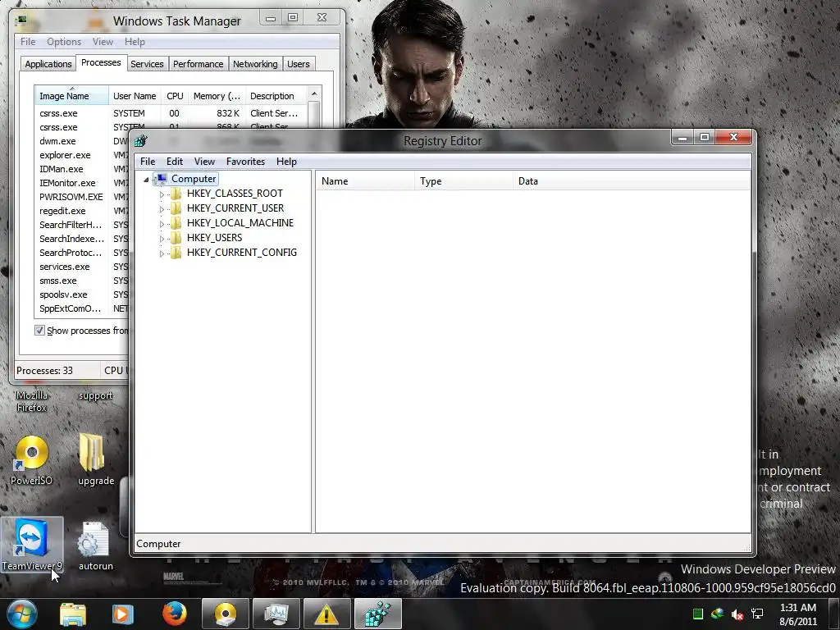
Task: Click the Name column header in Registry Editor
Action: coord(365,181)
